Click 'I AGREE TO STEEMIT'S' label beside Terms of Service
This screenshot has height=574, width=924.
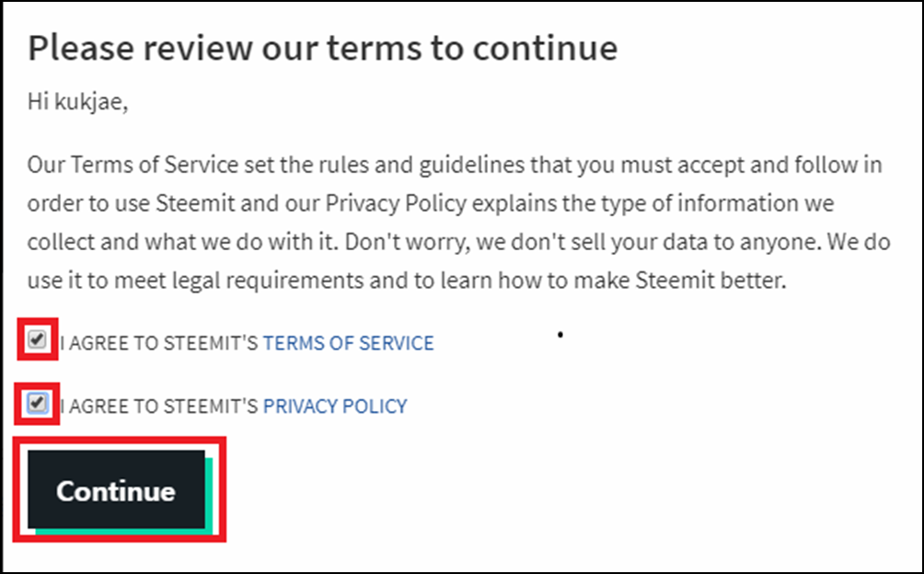click(160, 343)
